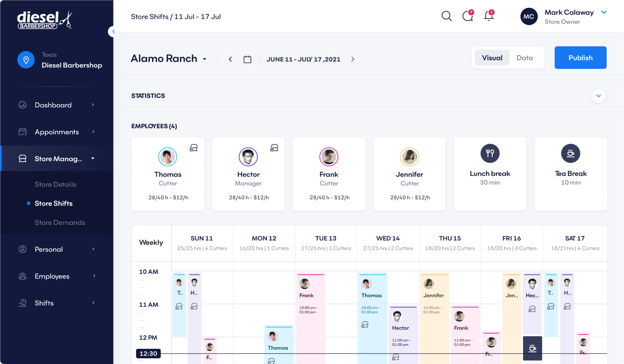Image resolution: width=624 pixels, height=364 pixels.
Task: Click the Diesel Barbershop logo
Action: 45,20
